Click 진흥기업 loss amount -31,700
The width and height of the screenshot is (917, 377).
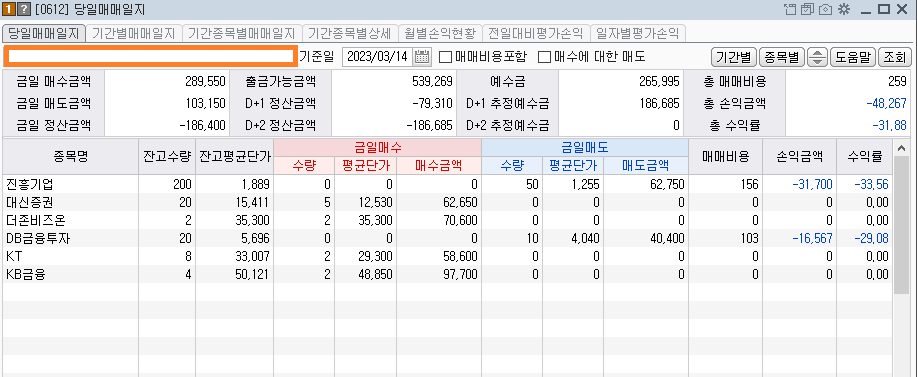[x=812, y=185]
